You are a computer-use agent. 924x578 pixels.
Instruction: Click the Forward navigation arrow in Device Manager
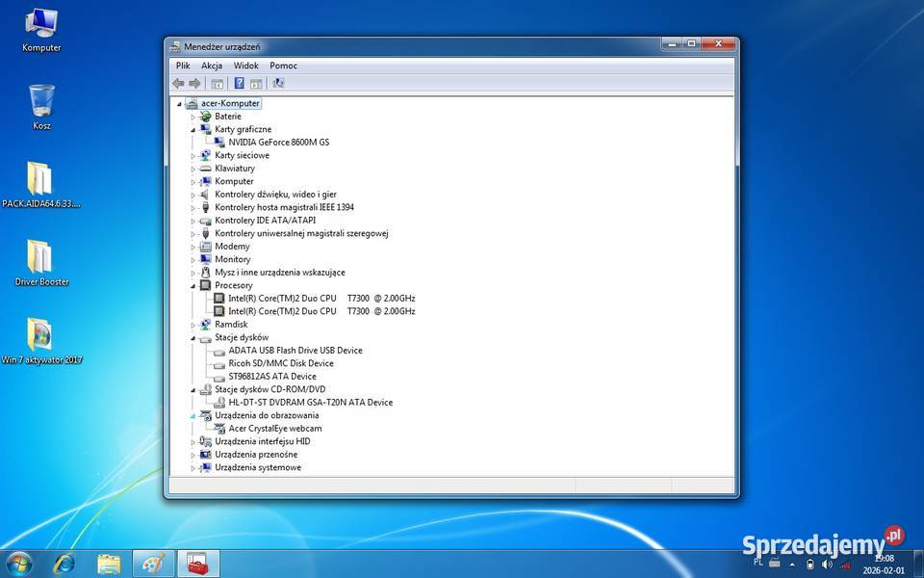[x=194, y=83]
